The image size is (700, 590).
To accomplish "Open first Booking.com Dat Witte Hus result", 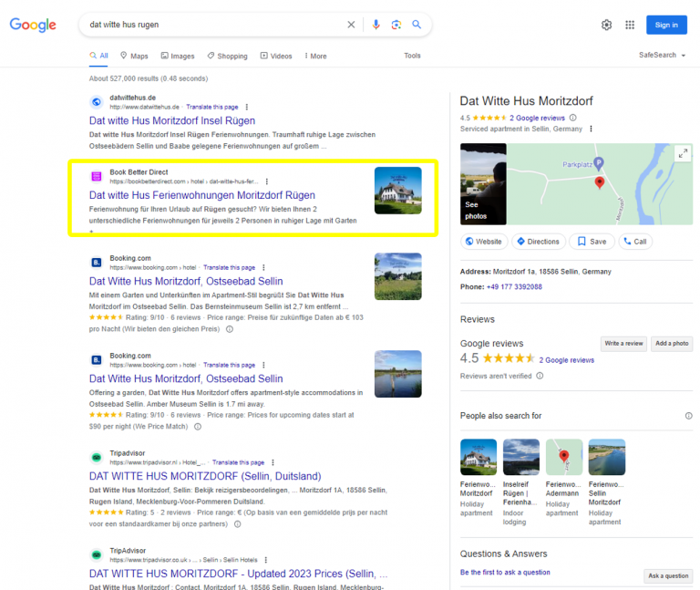I will pyautogui.click(x=186, y=281).
